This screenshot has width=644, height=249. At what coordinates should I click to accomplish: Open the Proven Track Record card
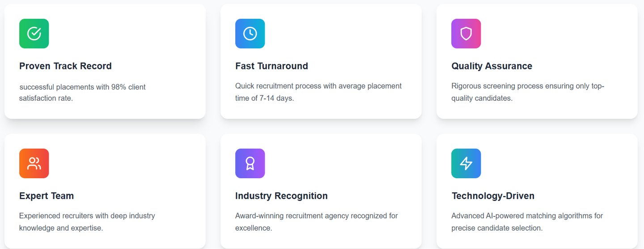(105, 61)
